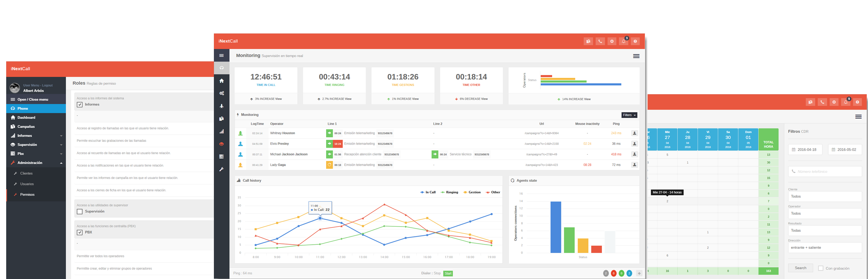
Task: Open the Dirección entrante + saliente dropdown
Action: pos(825,248)
